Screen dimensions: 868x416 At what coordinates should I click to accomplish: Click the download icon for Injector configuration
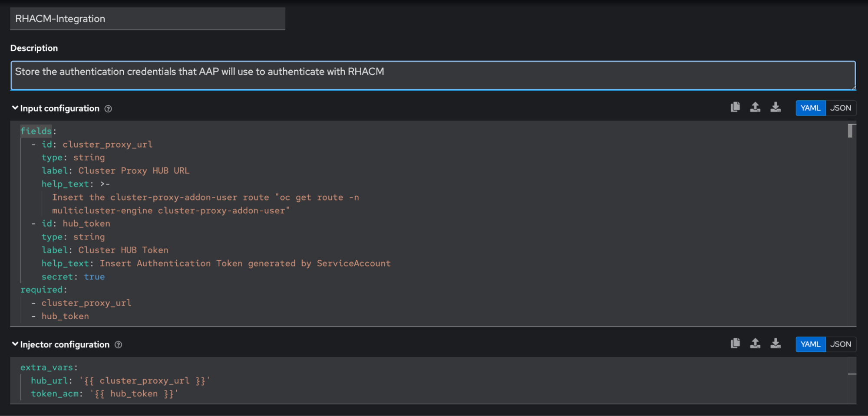(776, 344)
